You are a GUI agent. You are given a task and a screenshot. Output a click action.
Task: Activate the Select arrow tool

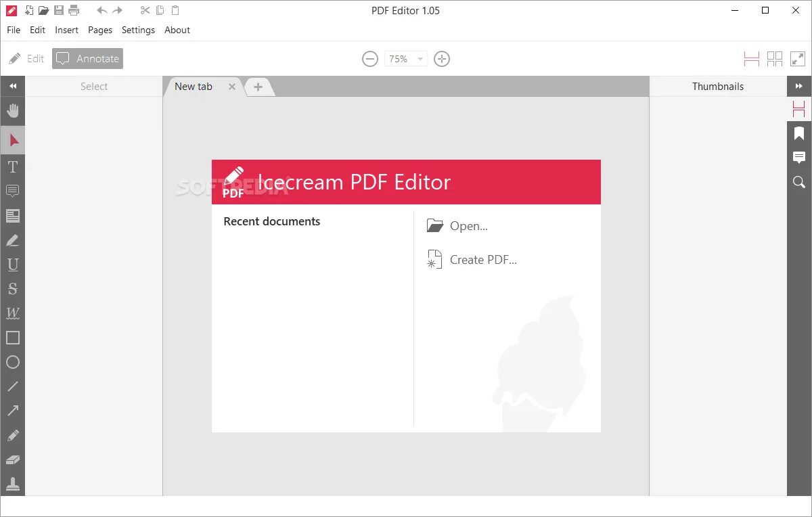pyautogui.click(x=12, y=140)
